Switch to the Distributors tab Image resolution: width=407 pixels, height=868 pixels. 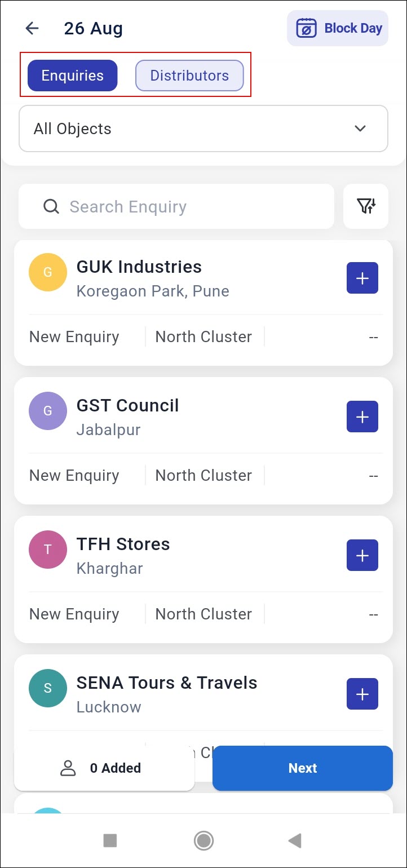189,76
